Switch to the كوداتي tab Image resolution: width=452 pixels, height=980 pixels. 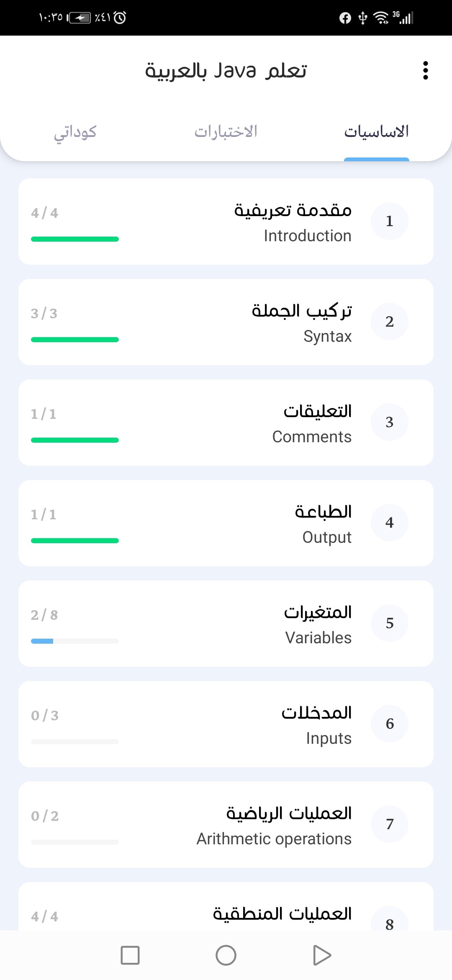pos(75,132)
